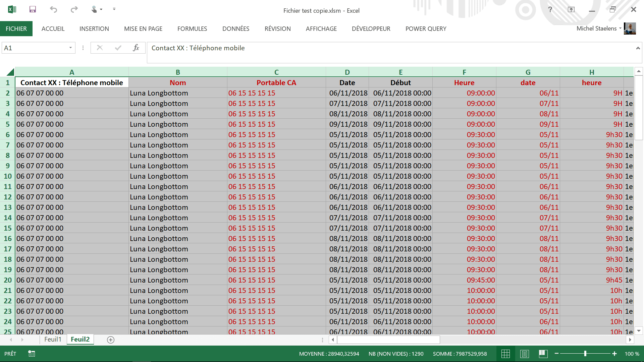Click the Undo arrow icon
This screenshot has height=362, width=644.
coord(53,9)
